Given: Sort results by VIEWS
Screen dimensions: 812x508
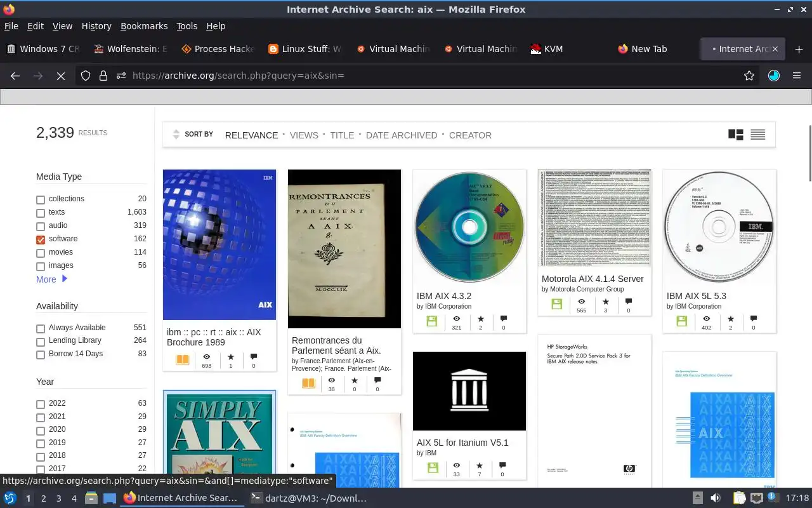Looking at the screenshot, I should click(x=304, y=135).
